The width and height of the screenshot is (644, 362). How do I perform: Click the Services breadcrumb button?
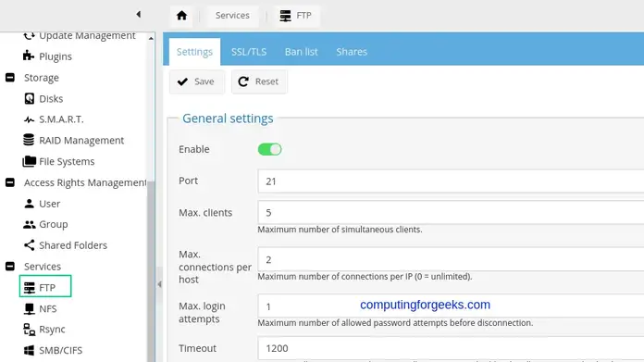[x=232, y=16]
